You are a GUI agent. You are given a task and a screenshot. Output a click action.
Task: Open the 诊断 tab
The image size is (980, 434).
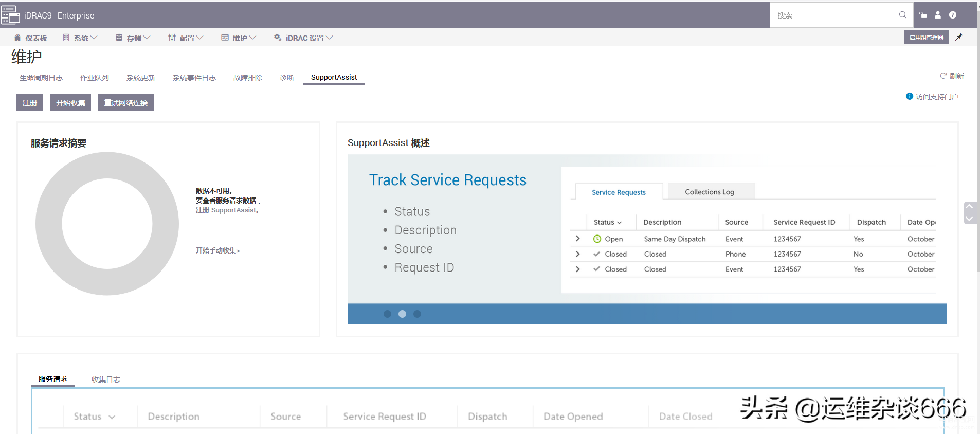pyautogui.click(x=287, y=78)
